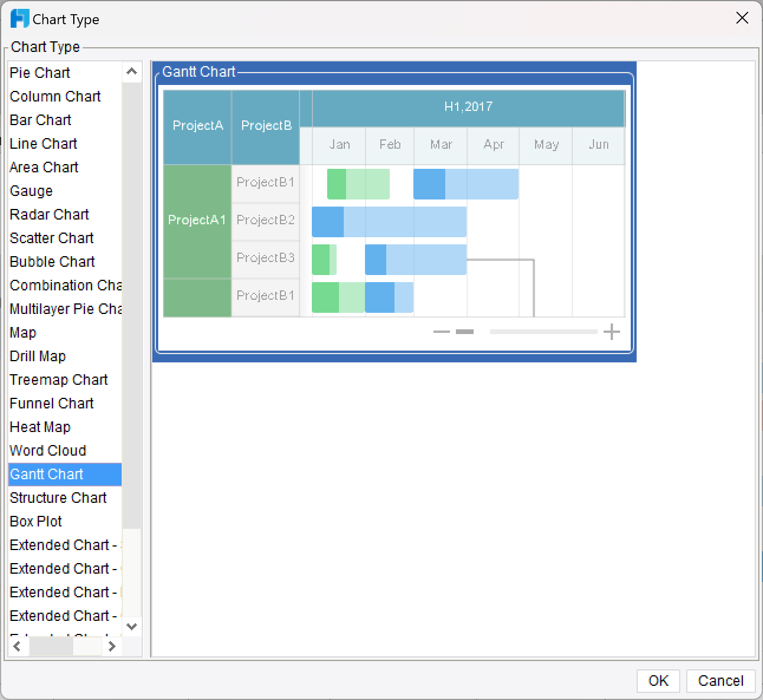Screen dimensions: 763x700
Task: Pick the Structure Chart option
Action: (x=58, y=498)
